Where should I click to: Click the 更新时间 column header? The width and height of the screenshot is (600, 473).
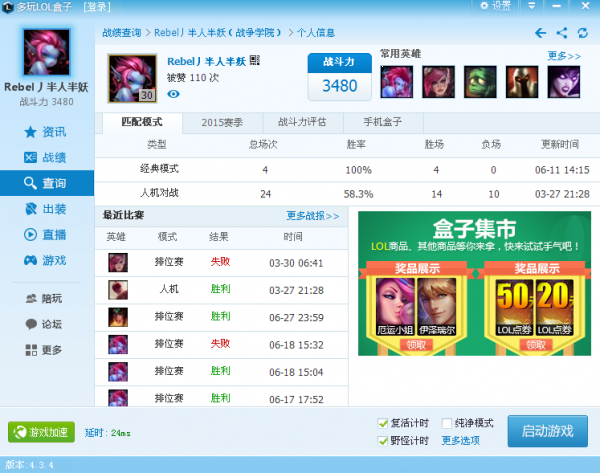point(559,145)
